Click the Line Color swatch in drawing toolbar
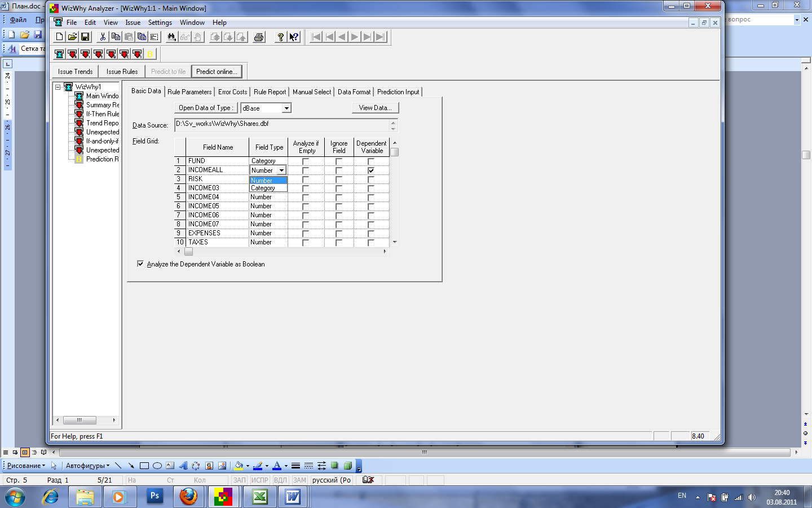The width and height of the screenshot is (812, 508). (x=258, y=466)
